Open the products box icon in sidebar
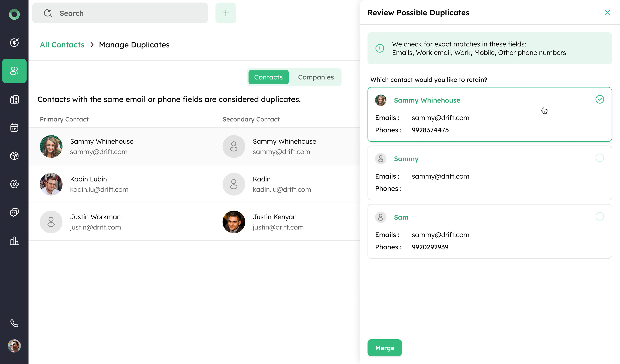 [x=14, y=156]
